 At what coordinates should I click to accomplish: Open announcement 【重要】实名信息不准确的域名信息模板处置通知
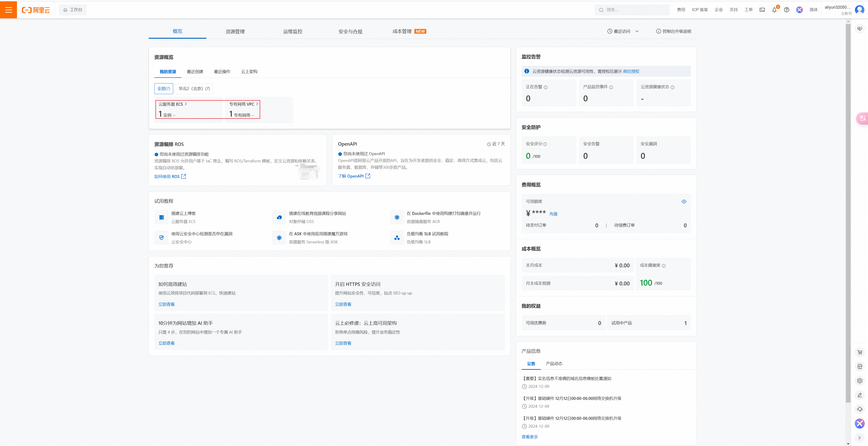566,379
